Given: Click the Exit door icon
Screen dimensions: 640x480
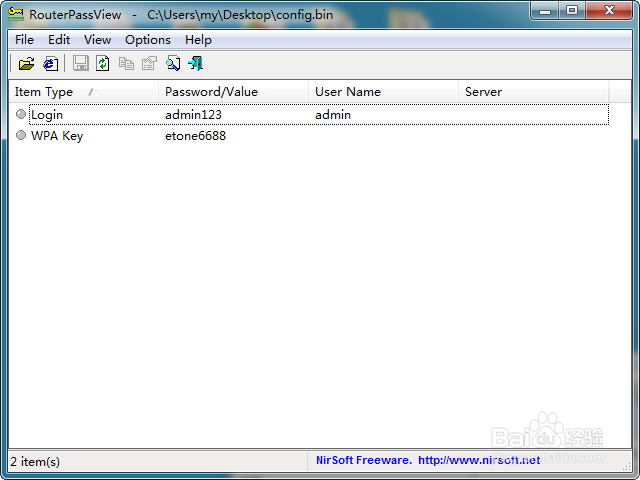Looking at the screenshot, I should coord(196,64).
